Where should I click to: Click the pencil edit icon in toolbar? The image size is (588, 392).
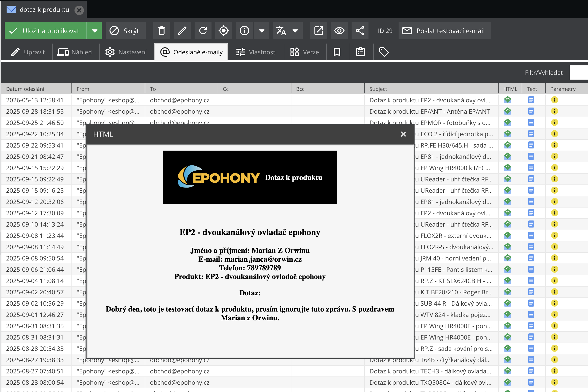pos(182,31)
